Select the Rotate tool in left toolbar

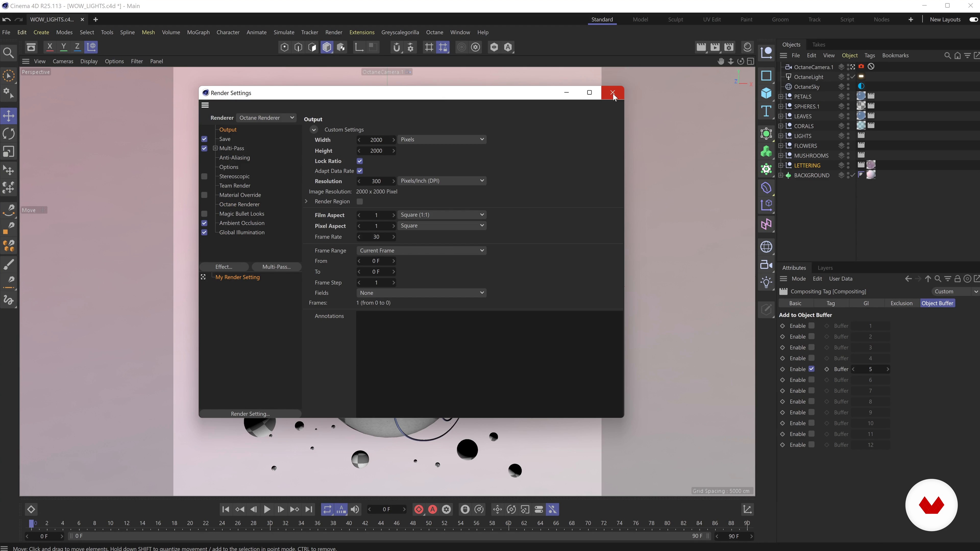coord(9,134)
